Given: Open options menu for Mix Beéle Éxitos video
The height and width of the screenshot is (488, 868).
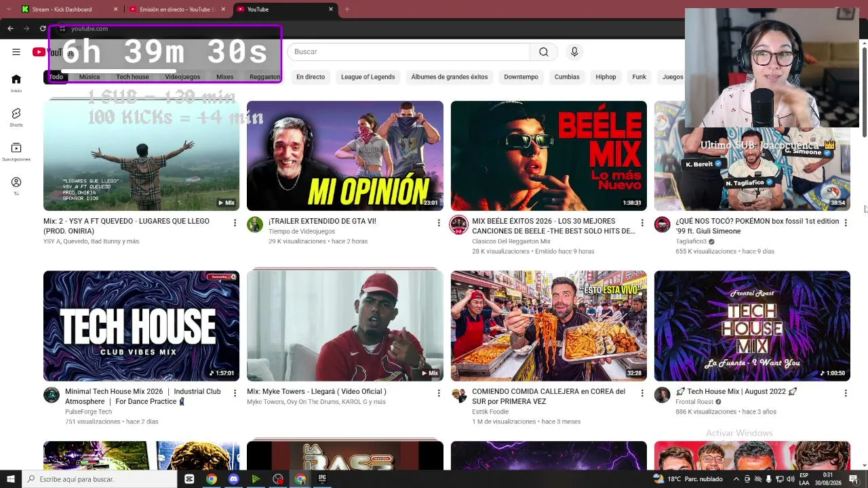Looking at the screenshot, I should click(x=642, y=223).
